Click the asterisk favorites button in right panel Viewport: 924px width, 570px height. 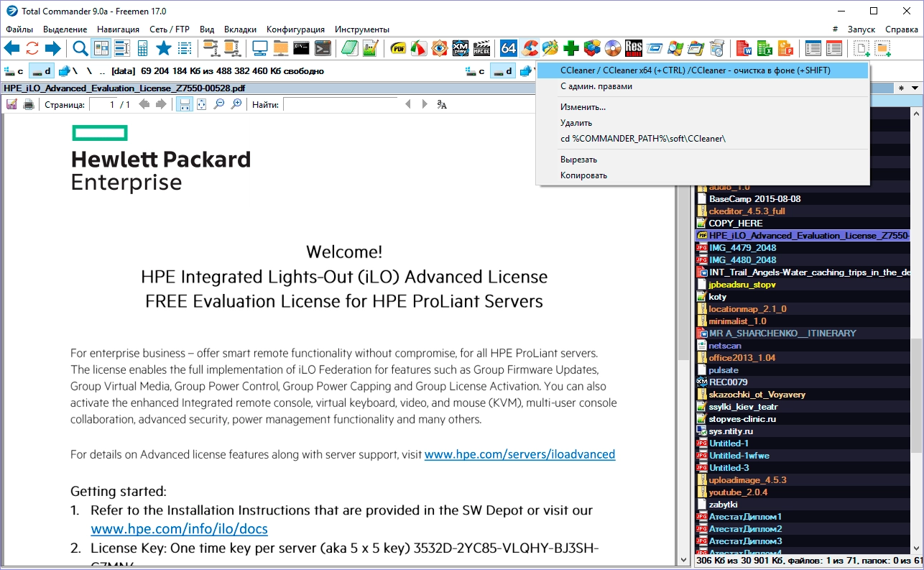coord(901,88)
